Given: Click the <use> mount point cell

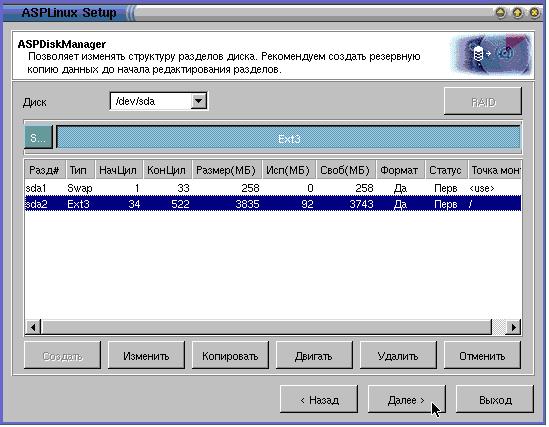Looking at the screenshot, I should [482, 188].
